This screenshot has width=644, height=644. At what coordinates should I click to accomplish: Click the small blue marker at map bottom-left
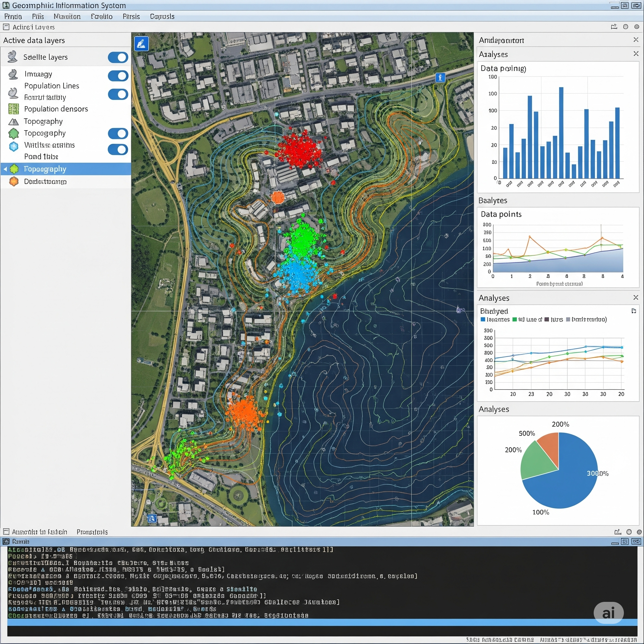pyautogui.click(x=152, y=518)
